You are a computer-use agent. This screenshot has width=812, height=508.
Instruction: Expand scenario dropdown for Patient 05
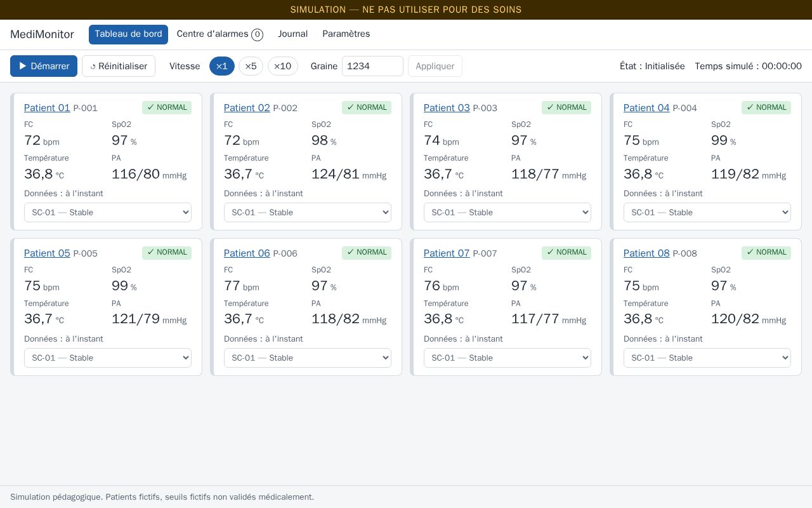[x=108, y=358]
